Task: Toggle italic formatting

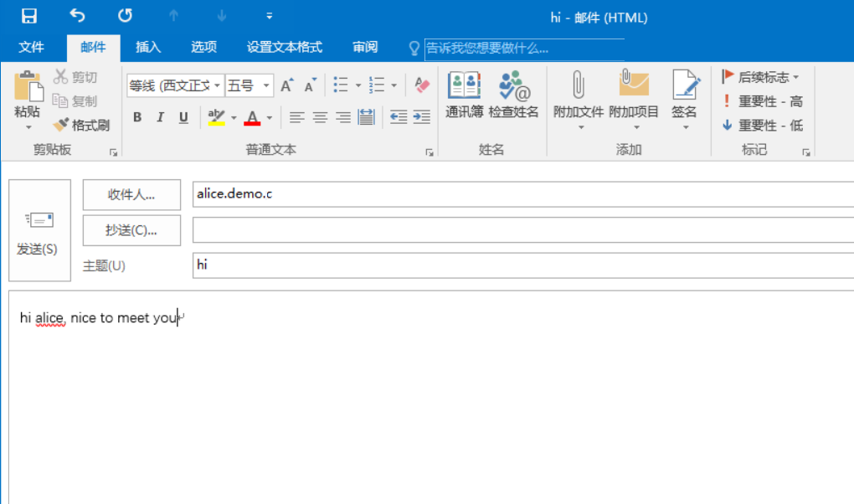Action: pyautogui.click(x=160, y=117)
